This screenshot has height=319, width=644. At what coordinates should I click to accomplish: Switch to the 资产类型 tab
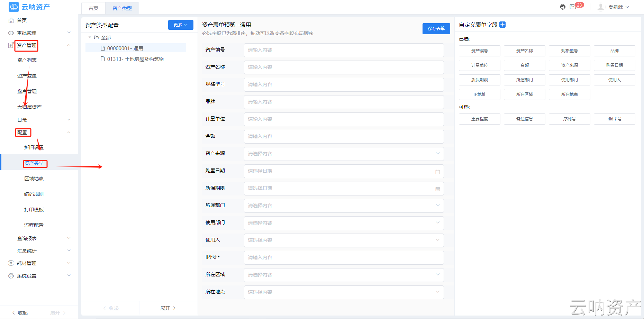(x=122, y=8)
